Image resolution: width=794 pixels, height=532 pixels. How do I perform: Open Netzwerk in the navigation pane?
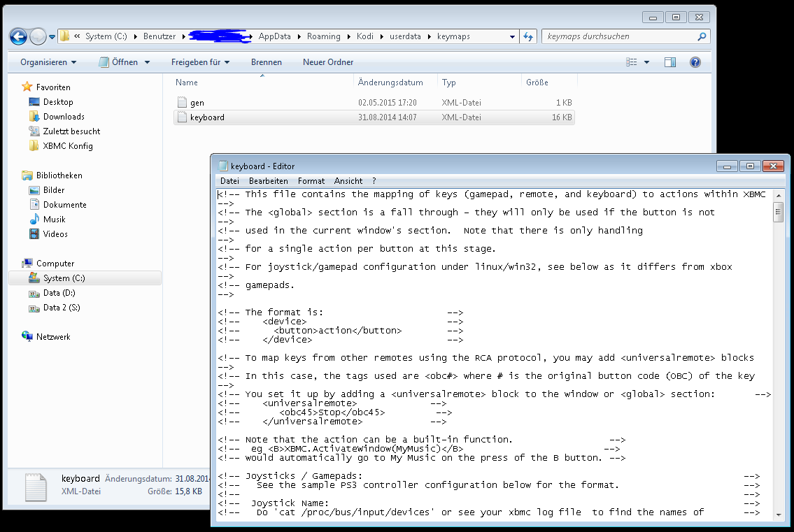pos(53,337)
